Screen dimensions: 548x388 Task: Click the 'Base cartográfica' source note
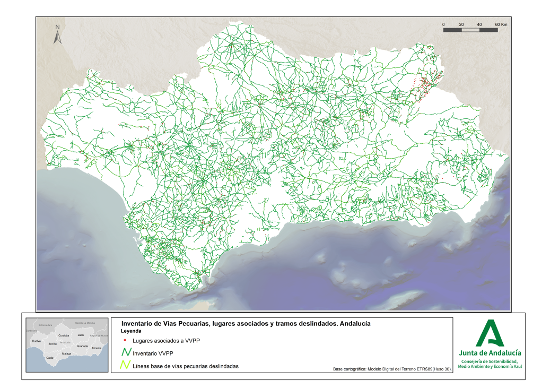coord(392,369)
